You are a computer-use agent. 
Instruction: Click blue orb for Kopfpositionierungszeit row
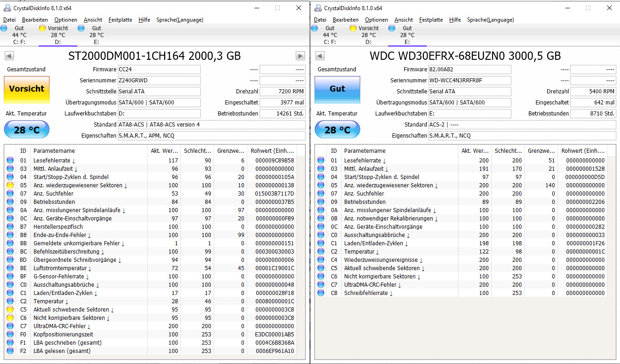click(10, 335)
